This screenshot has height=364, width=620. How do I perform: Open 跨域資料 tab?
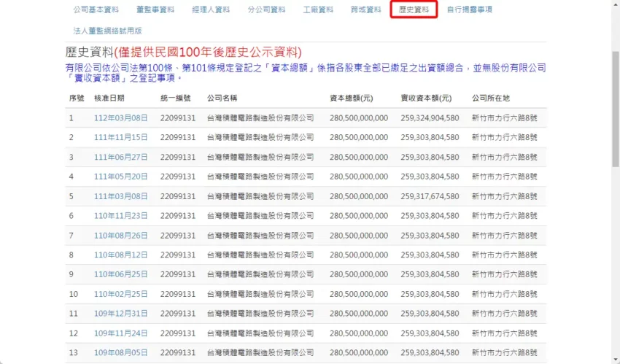pyautogui.click(x=365, y=9)
